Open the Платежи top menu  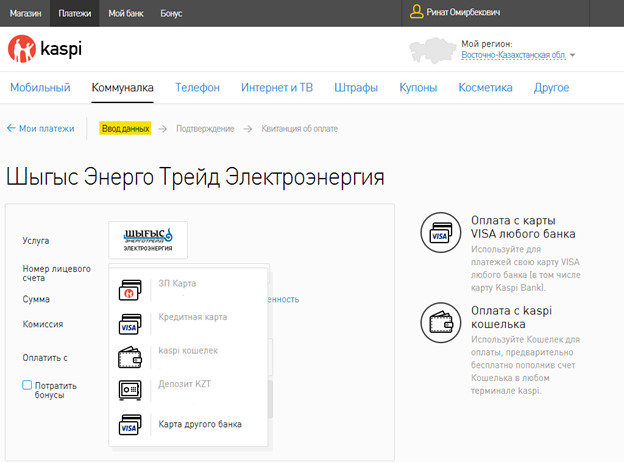pyautogui.click(x=74, y=14)
